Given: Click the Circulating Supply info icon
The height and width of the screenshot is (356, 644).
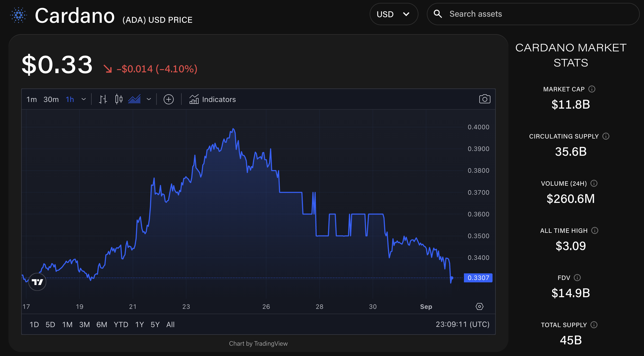Looking at the screenshot, I should click(x=606, y=136).
